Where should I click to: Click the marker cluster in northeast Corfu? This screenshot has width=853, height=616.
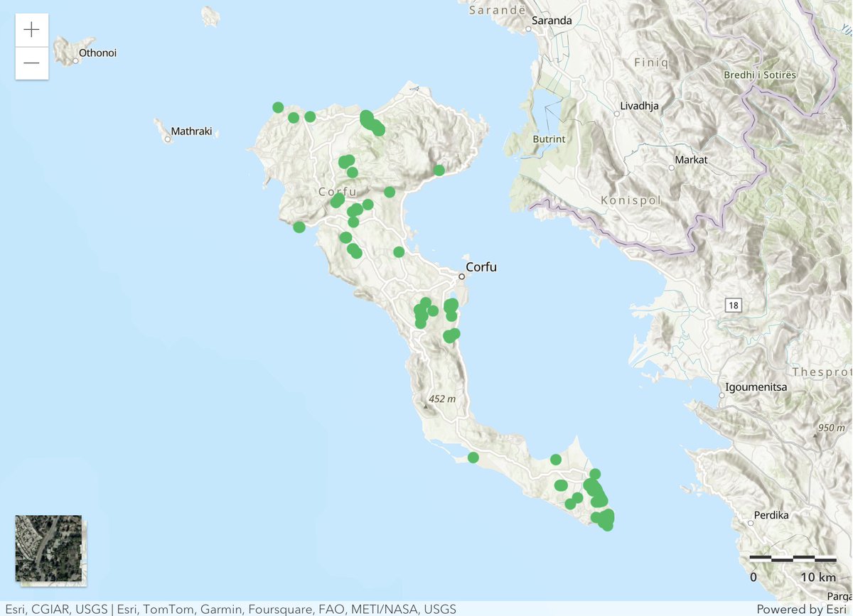click(370, 123)
